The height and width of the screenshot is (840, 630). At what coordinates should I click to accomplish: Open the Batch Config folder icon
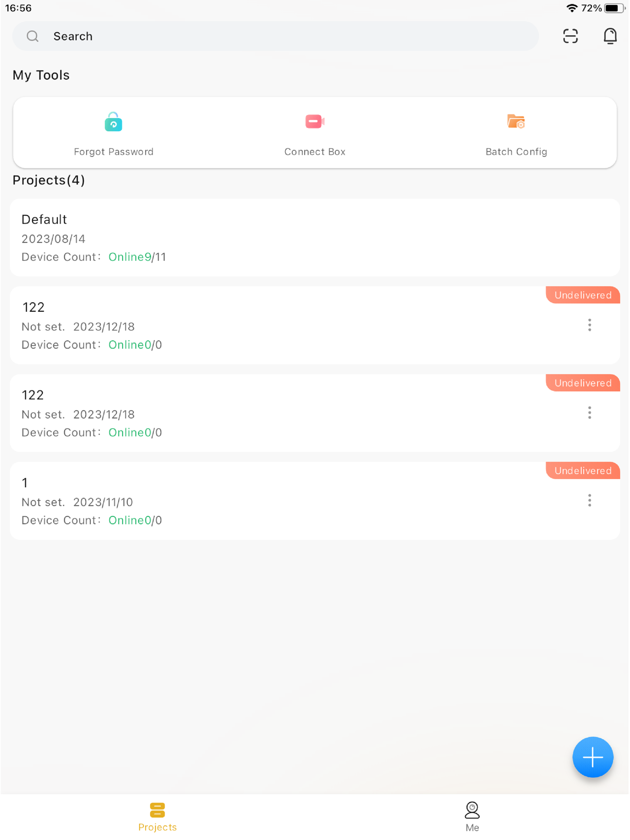(516, 121)
